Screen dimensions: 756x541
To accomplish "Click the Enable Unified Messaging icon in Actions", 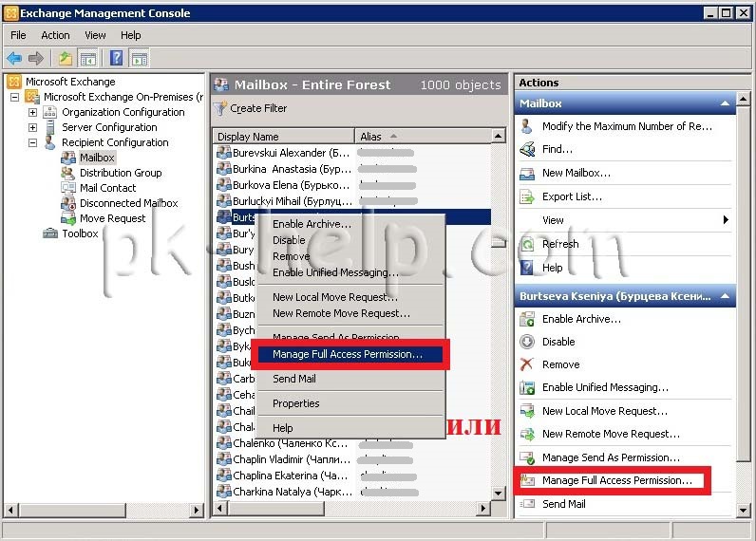I will click(x=527, y=387).
